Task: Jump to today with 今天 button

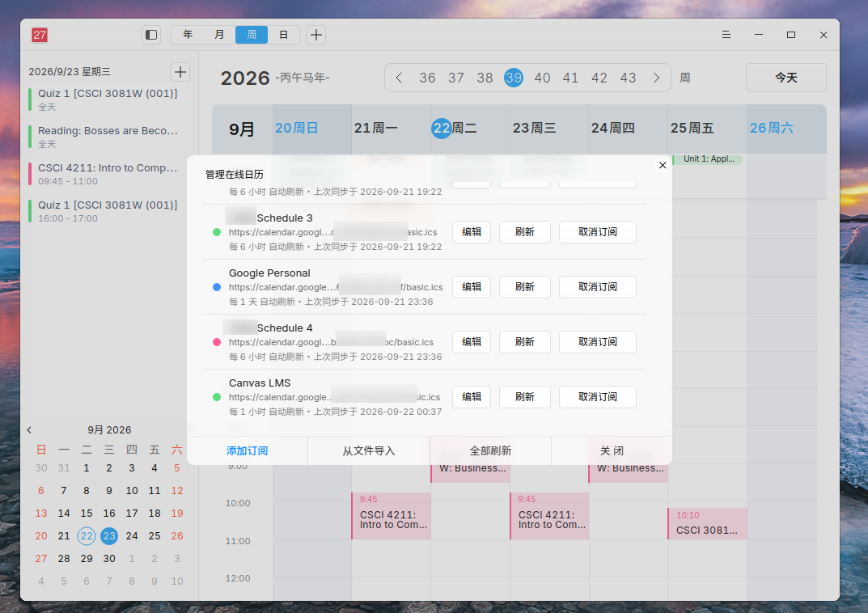Action: pyautogui.click(x=786, y=78)
